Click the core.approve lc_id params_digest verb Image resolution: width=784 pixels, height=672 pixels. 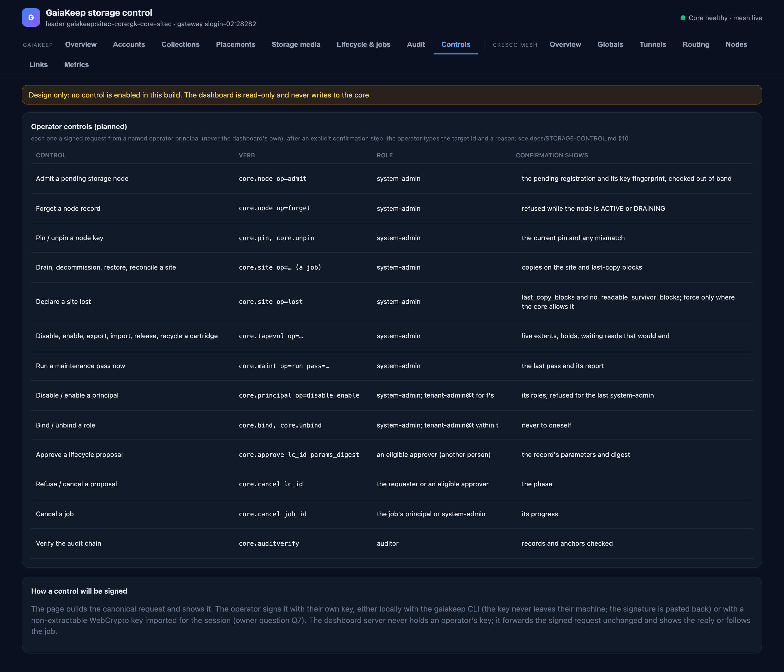click(299, 454)
